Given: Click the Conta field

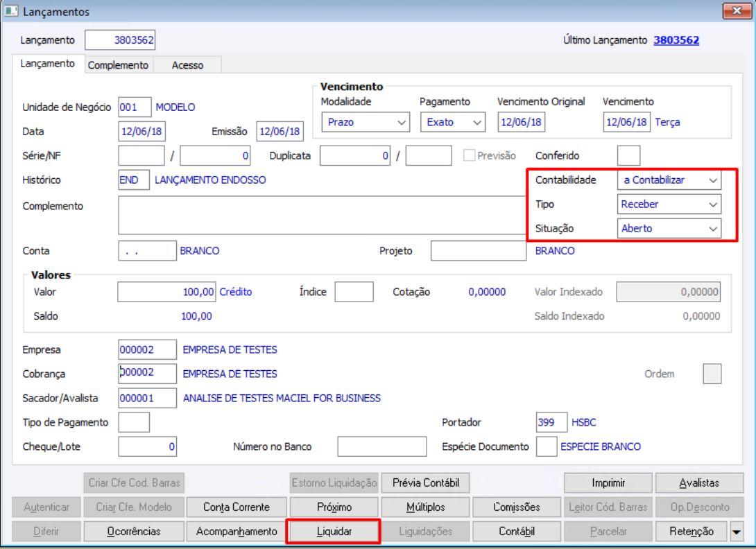Looking at the screenshot, I should click(x=148, y=251).
